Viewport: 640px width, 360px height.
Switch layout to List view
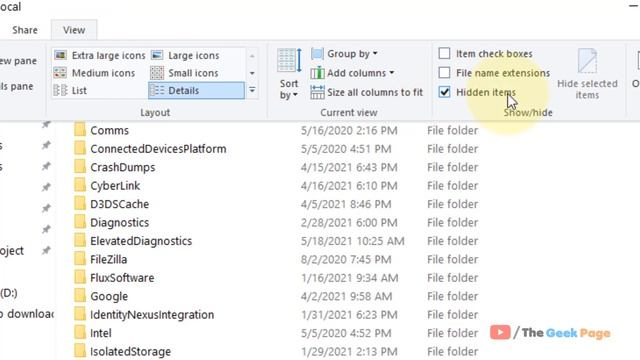pyautogui.click(x=70, y=90)
